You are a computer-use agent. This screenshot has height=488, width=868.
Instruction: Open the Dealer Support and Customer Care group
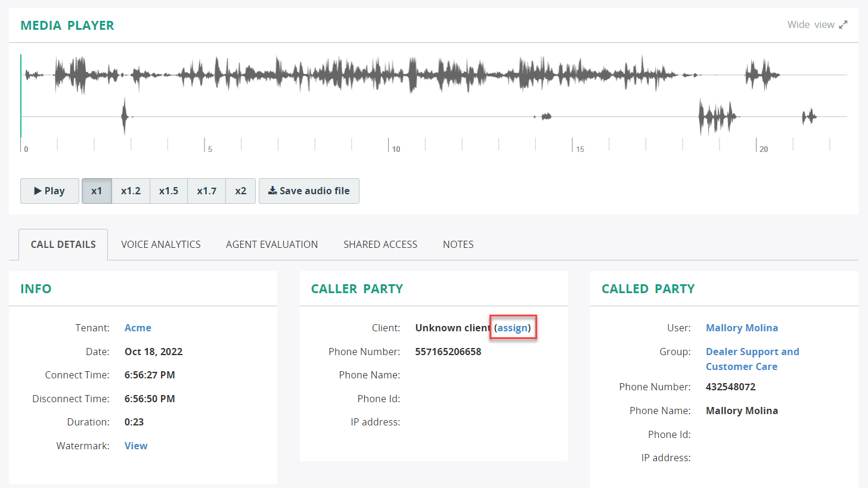coord(752,359)
